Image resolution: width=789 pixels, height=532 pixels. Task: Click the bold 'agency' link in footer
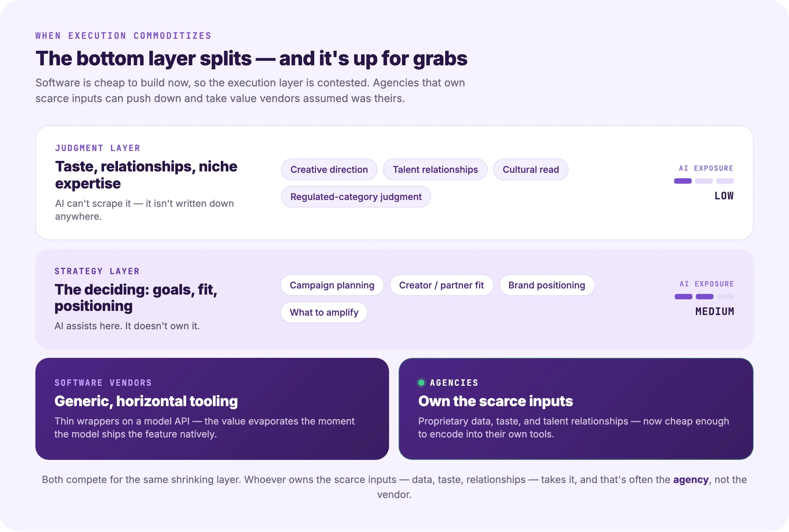[691, 480]
